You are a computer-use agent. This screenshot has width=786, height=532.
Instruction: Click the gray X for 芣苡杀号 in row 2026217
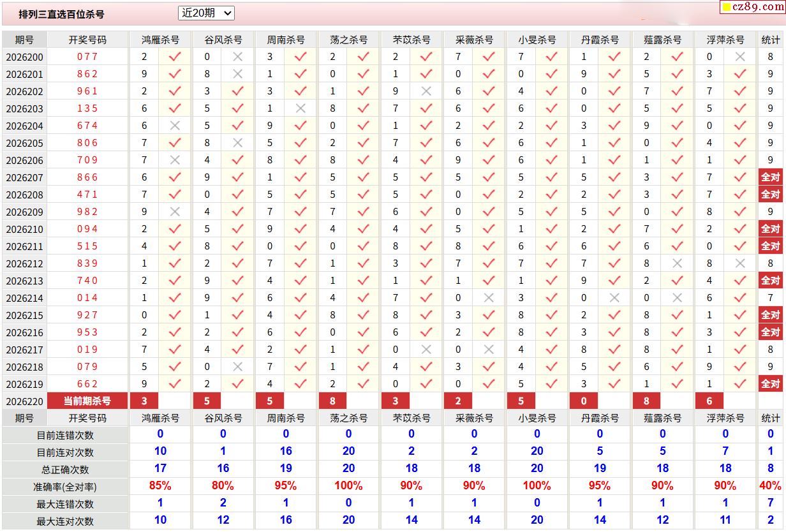(x=426, y=350)
